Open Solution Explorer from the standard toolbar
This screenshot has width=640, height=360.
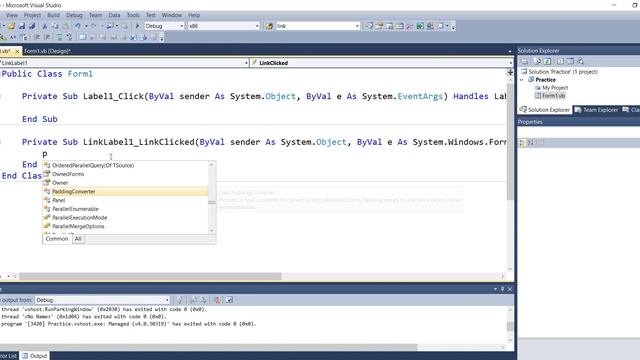(x=369, y=26)
